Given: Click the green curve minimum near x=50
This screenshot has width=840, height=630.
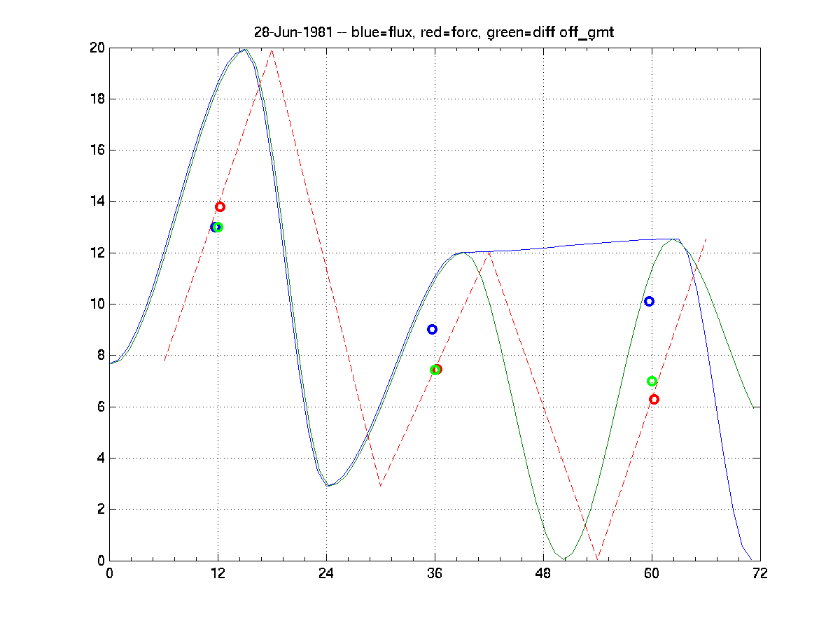Looking at the screenshot, I should [x=565, y=559].
